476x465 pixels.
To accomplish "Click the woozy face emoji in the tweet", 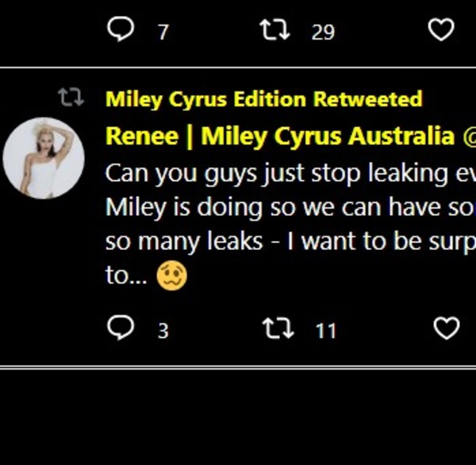I will (172, 275).
